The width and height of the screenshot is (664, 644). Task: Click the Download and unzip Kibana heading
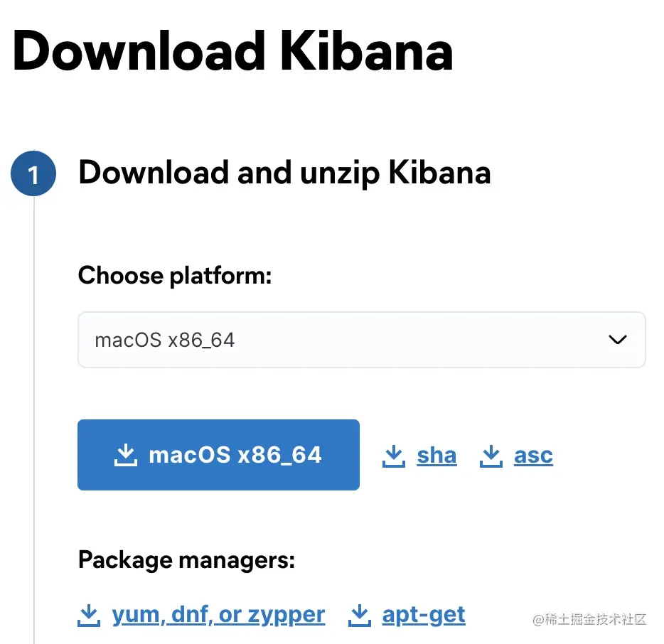click(284, 173)
